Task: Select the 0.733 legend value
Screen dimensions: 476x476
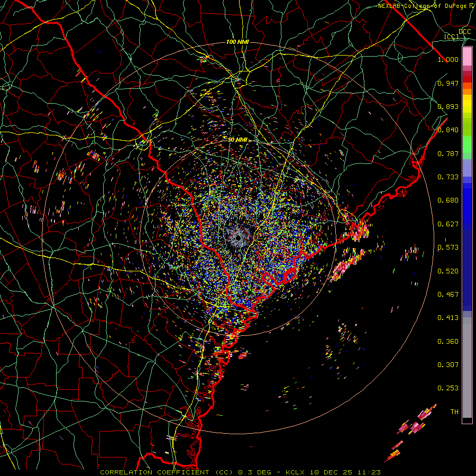Action: coord(448,177)
